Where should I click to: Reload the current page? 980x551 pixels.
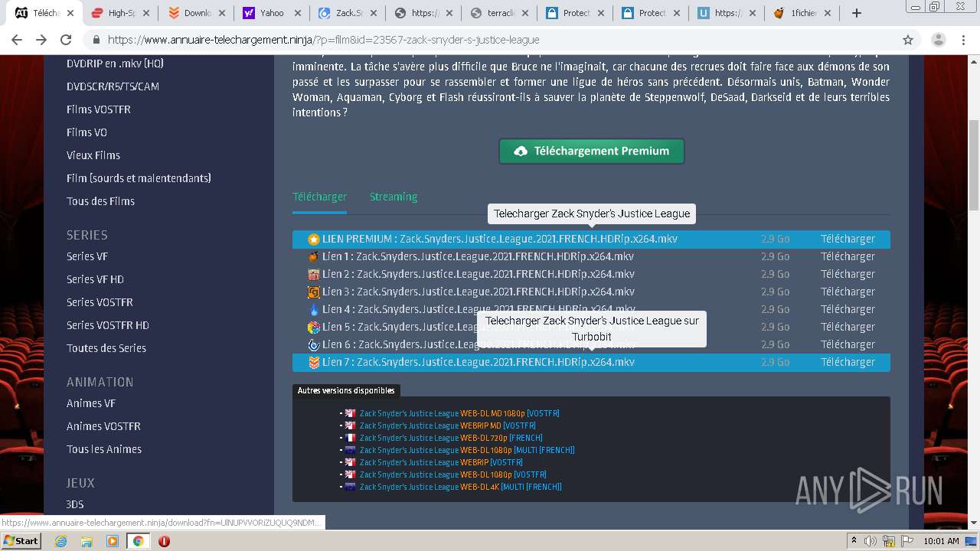click(66, 40)
